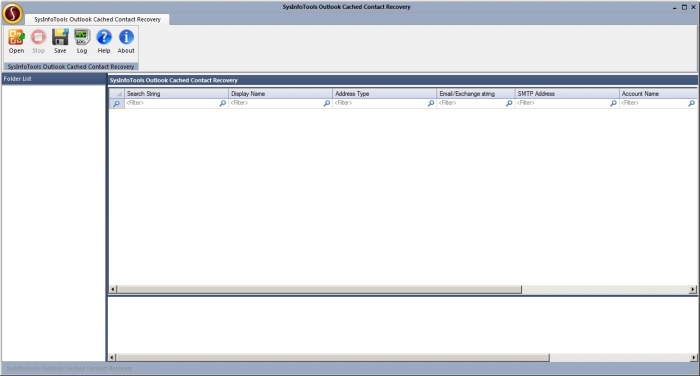Click the grid select-all corner cell
Viewport: 700px width, 376px height.
coord(117,94)
